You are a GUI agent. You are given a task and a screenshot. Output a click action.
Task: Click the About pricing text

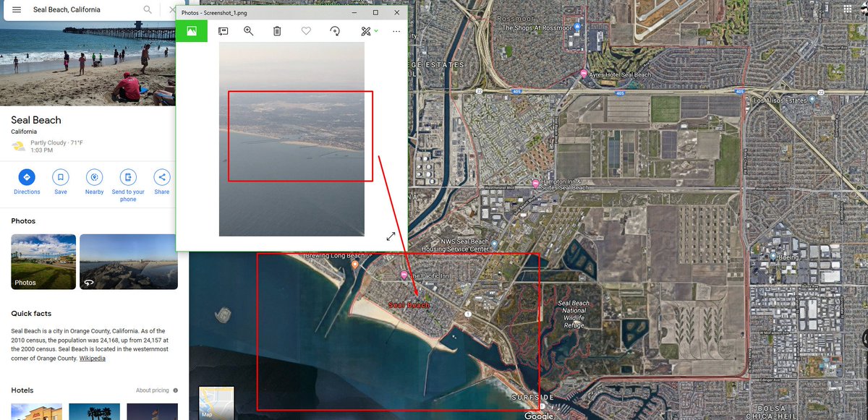[153, 390]
